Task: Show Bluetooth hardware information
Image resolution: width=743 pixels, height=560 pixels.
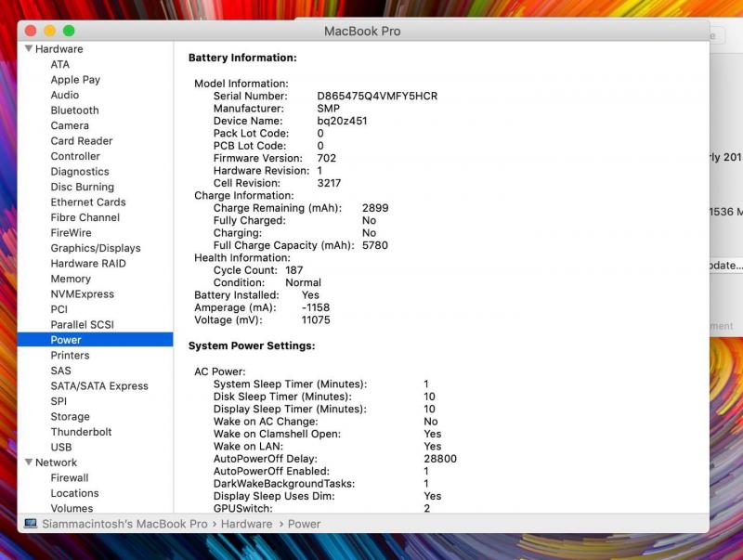Action: click(x=75, y=111)
